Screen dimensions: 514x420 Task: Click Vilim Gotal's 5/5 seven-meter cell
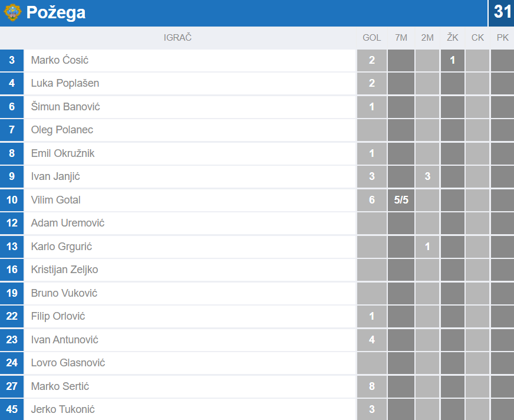coord(401,200)
